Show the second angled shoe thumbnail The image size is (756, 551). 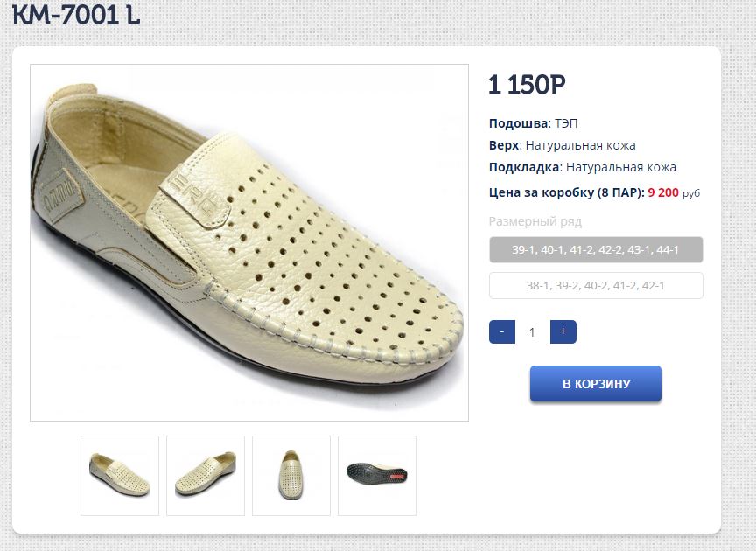click(x=206, y=475)
